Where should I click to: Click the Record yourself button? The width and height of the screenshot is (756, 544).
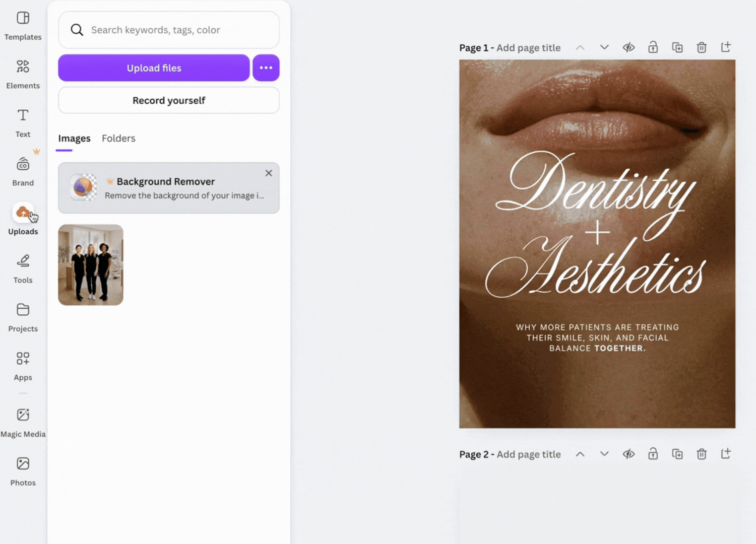pos(169,100)
